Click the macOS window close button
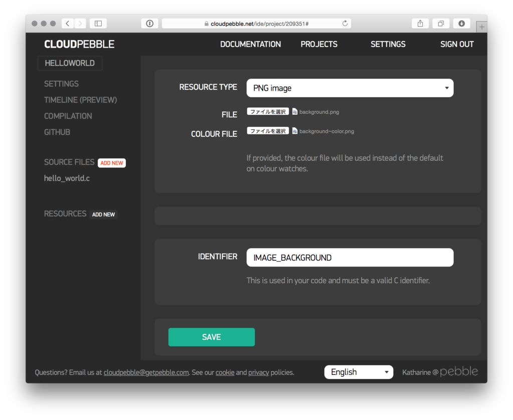Viewport: 513px width, 420px height. (x=35, y=23)
